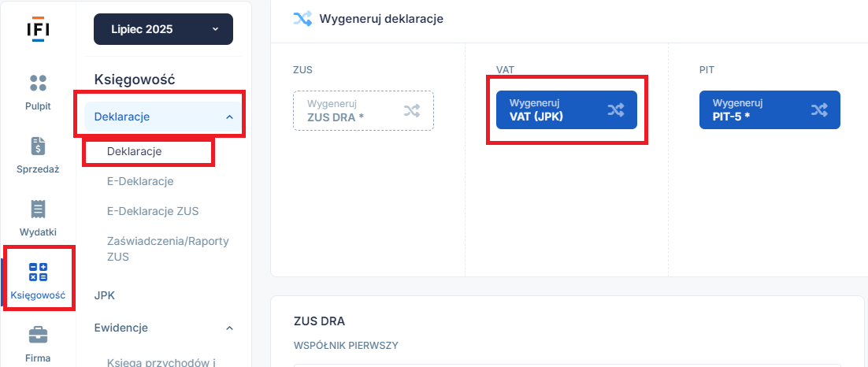Open the Lipiec 2025 period dropdown
The image size is (868, 367).
(x=163, y=29)
